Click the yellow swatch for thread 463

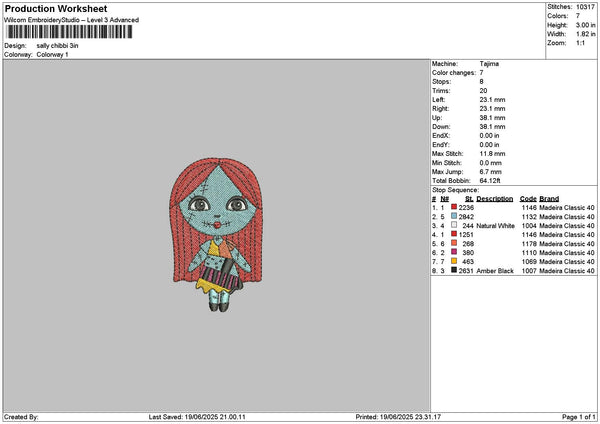tap(454, 261)
